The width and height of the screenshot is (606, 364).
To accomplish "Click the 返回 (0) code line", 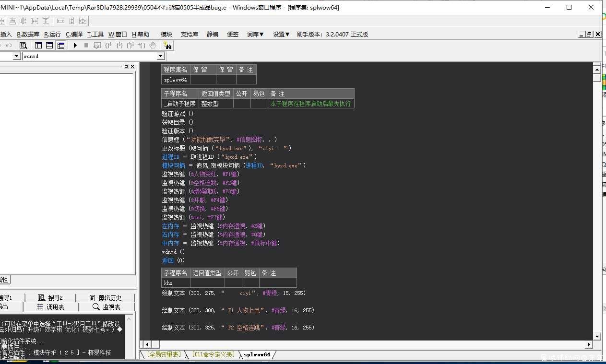I will (x=173, y=260).
